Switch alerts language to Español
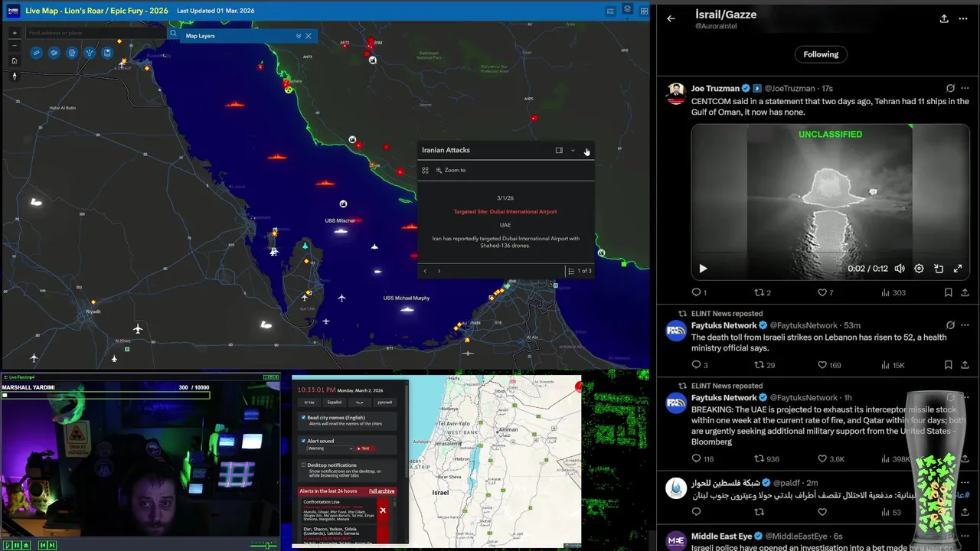Screen dimensions: 980x551 tap(335, 402)
